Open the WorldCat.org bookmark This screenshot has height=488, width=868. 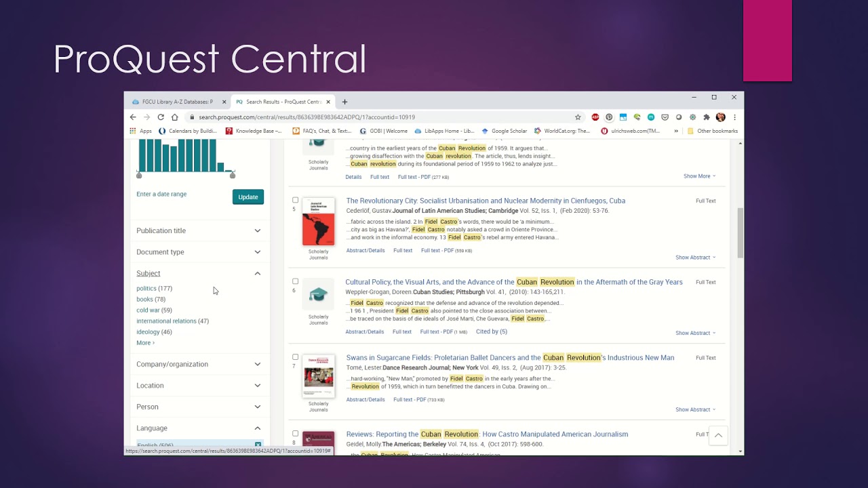562,131
